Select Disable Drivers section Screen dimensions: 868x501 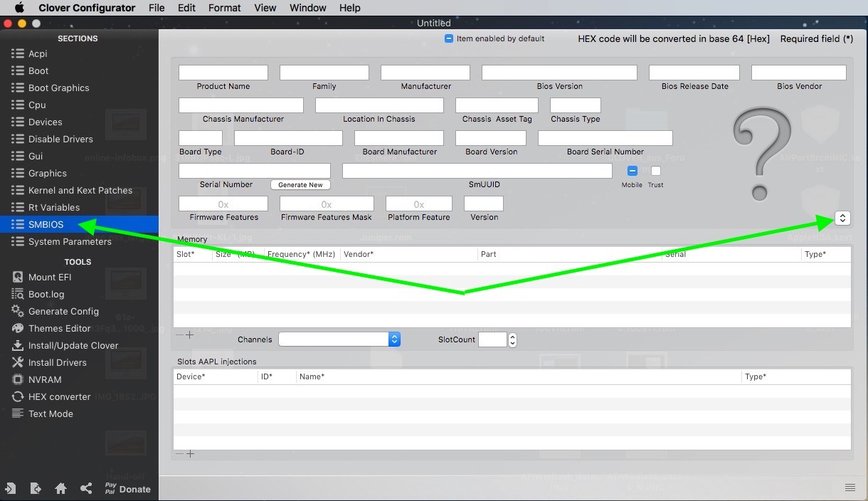[x=60, y=139]
